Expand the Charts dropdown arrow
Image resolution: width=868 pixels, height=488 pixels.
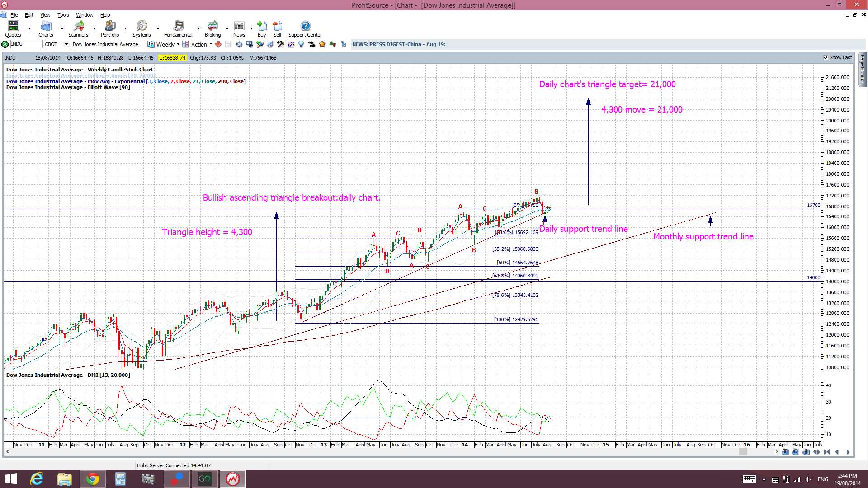click(x=62, y=29)
